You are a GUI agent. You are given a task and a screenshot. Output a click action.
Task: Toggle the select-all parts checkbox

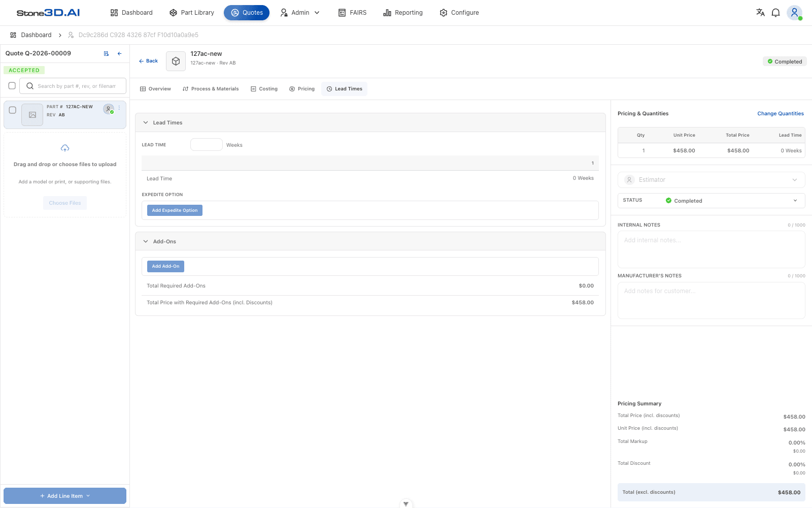[12, 86]
